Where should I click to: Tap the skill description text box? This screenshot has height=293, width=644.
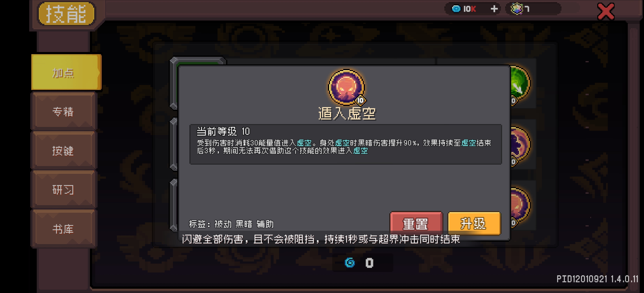tap(346, 144)
